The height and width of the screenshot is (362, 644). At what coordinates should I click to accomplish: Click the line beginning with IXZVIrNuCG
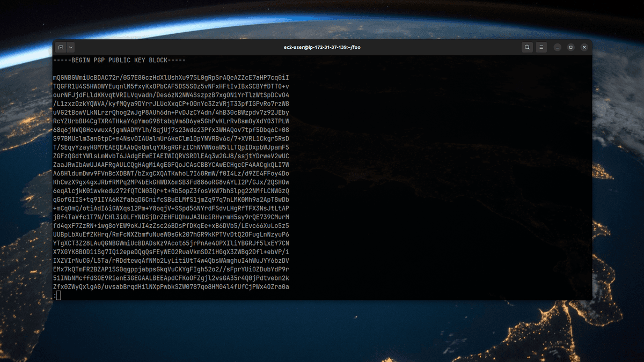coord(171,261)
